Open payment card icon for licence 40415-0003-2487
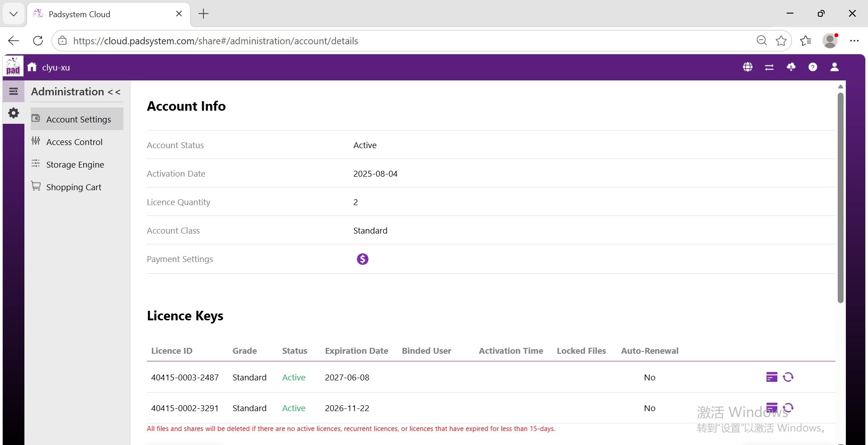 click(x=772, y=377)
